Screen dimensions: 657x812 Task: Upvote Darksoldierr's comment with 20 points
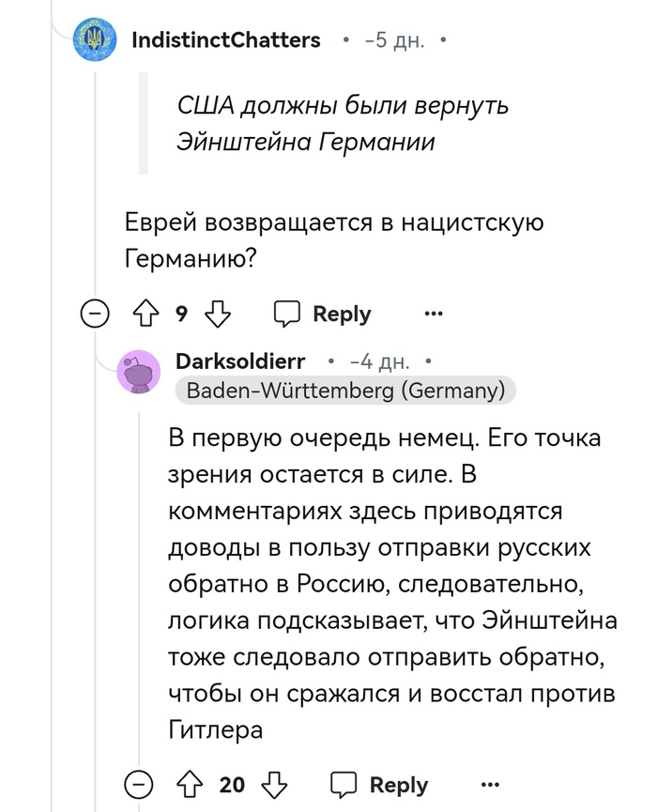188,784
